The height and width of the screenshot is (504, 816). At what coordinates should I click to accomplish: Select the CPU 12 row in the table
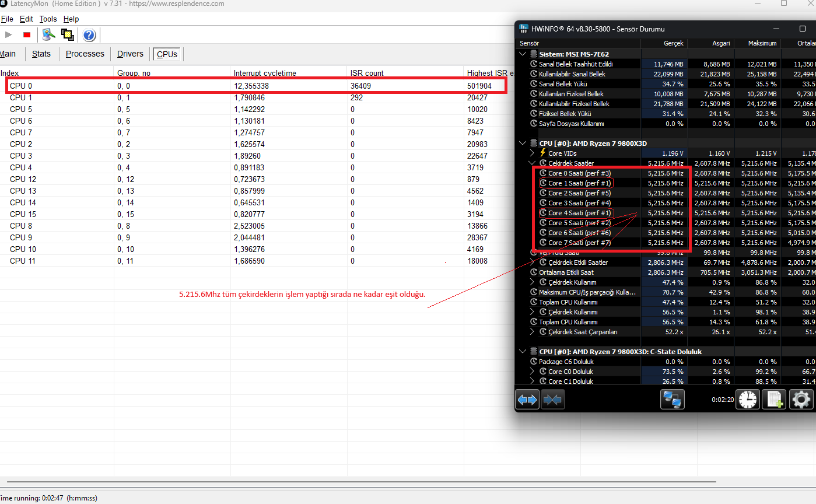[x=257, y=179]
